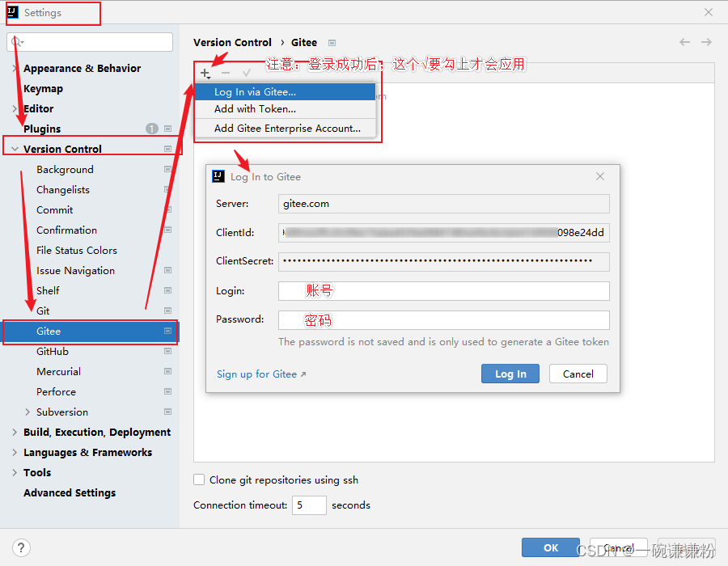Click OK in the Settings window
728x566 pixels.
click(x=551, y=548)
